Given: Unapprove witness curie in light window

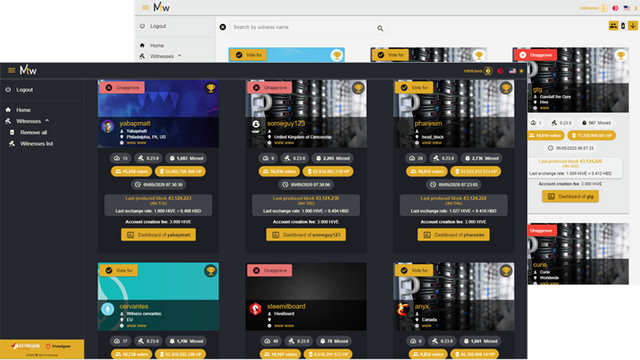Looking at the screenshot, I should pos(542,231).
